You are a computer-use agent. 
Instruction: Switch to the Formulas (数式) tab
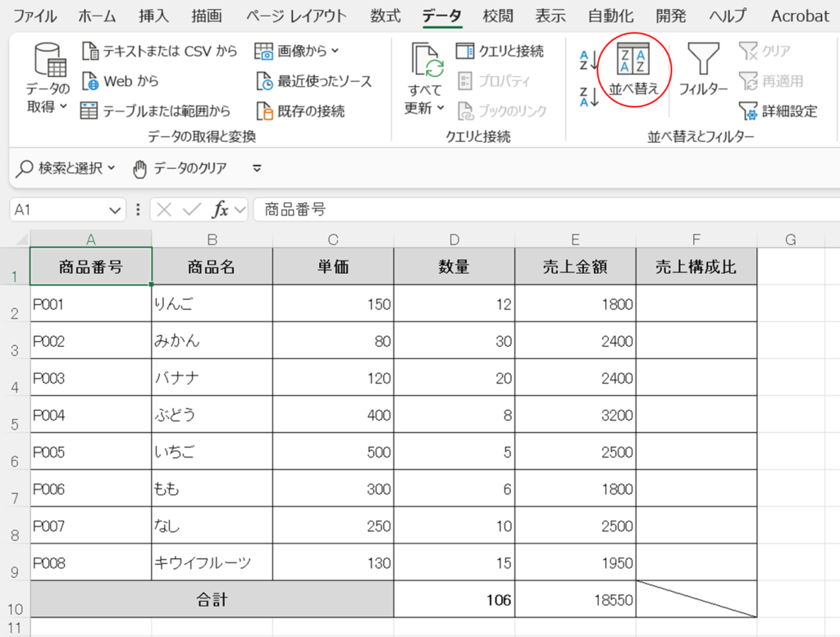[x=385, y=16]
